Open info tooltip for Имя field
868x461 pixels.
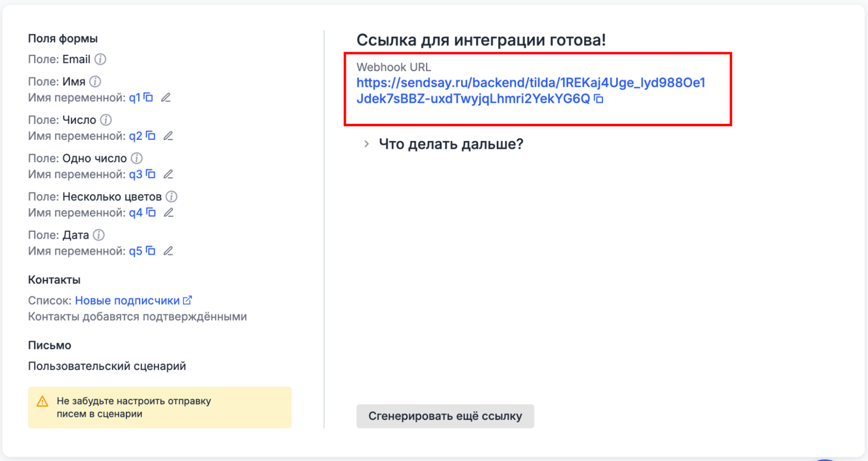(95, 81)
